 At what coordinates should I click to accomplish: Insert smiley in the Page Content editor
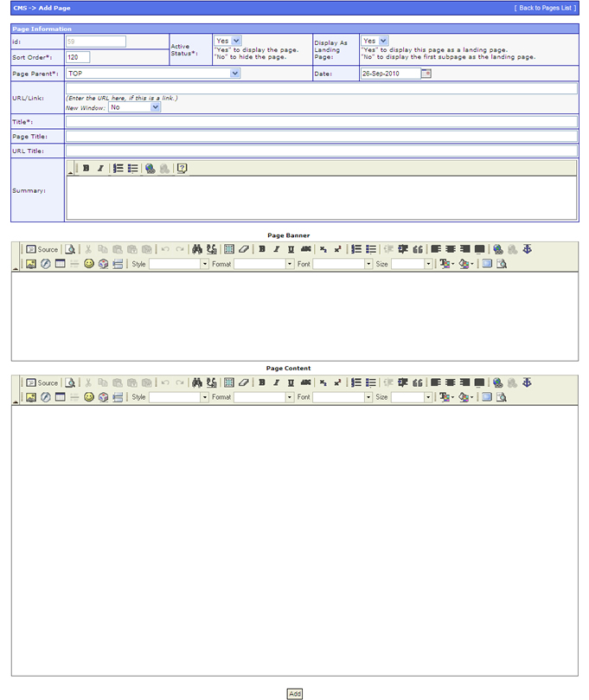click(89, 397)
